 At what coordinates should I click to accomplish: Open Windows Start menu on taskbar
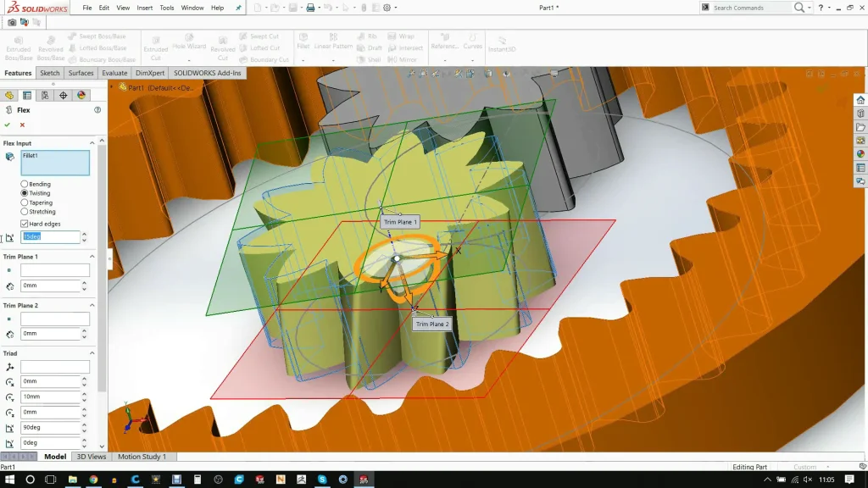click(9, 480)
